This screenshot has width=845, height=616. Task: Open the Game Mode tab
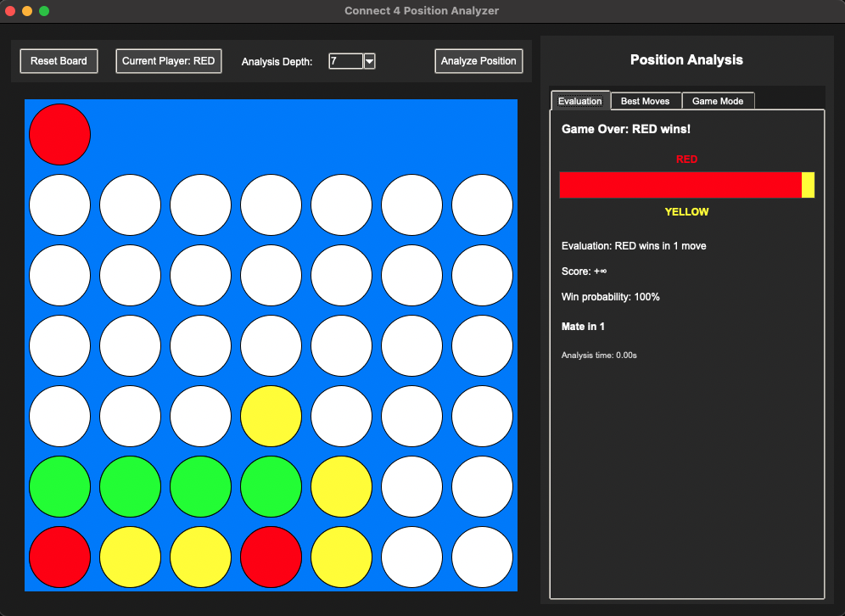pyautogui.click(x=717, y=101)
